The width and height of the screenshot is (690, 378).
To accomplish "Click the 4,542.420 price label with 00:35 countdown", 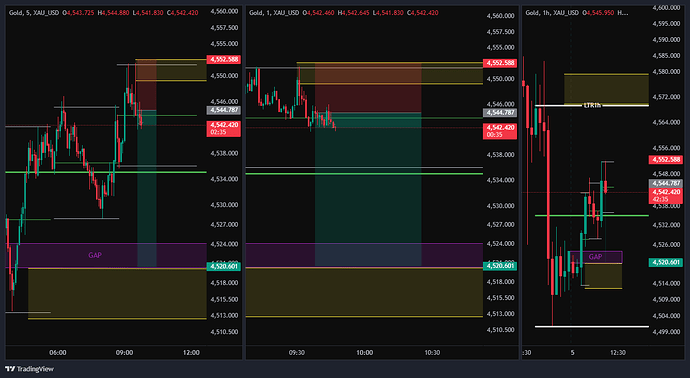I will coord(500,131).
